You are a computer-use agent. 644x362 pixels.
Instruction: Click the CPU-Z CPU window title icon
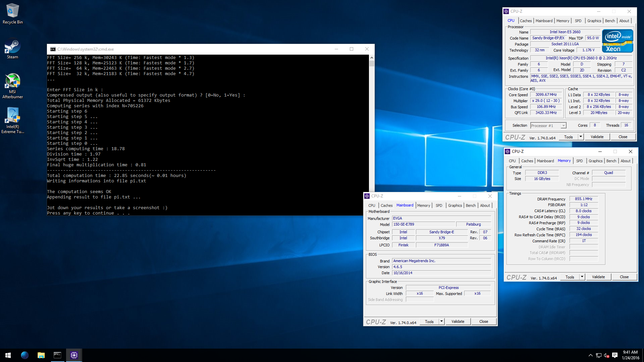(506, 11)
